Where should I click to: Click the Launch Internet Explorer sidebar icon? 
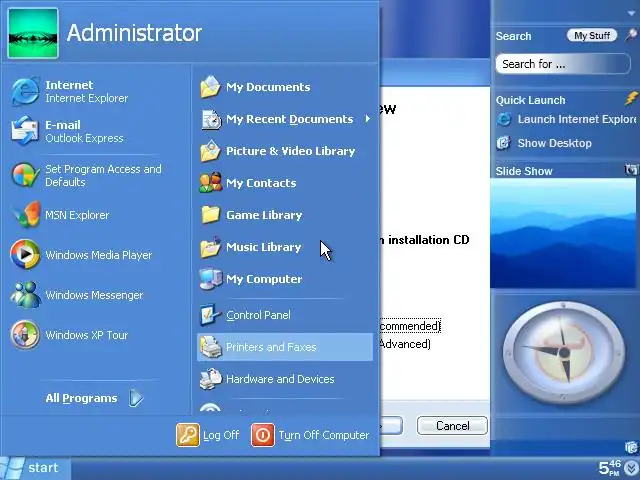pos(504,119)
